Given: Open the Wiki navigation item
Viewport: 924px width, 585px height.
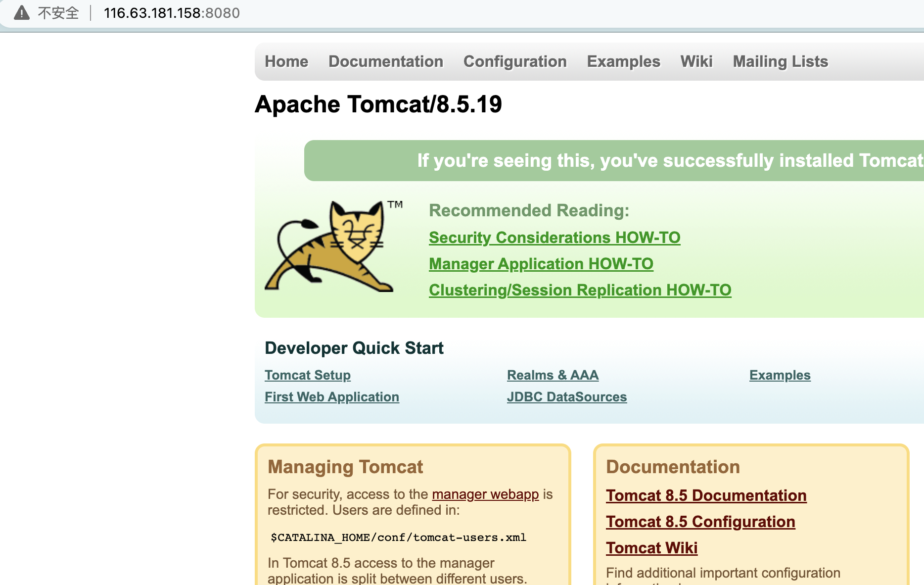Looking at the screenshot, I should tap(696, 61).
